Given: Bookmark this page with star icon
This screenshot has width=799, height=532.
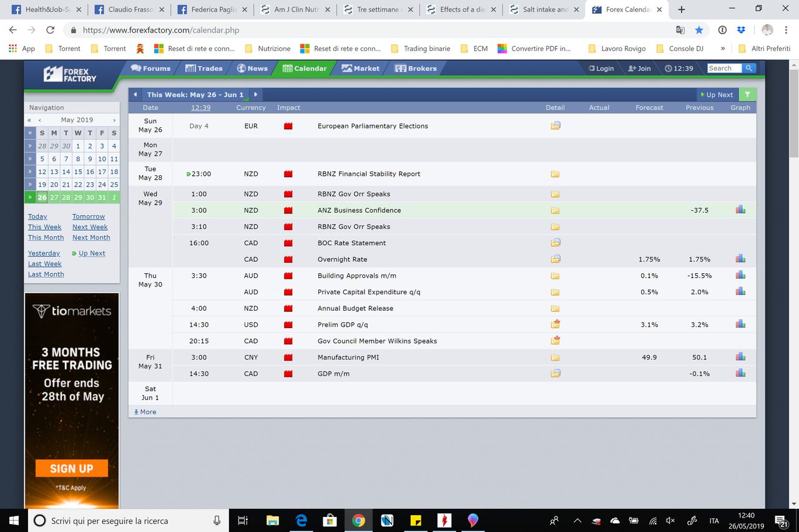Looking at the screenshot, I should (699, 30).
